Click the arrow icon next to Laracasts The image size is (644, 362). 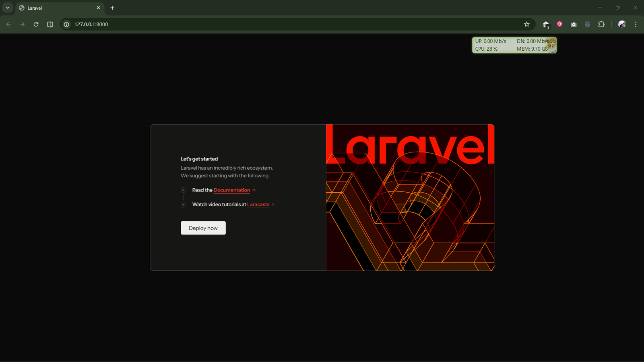coord(273,204)
